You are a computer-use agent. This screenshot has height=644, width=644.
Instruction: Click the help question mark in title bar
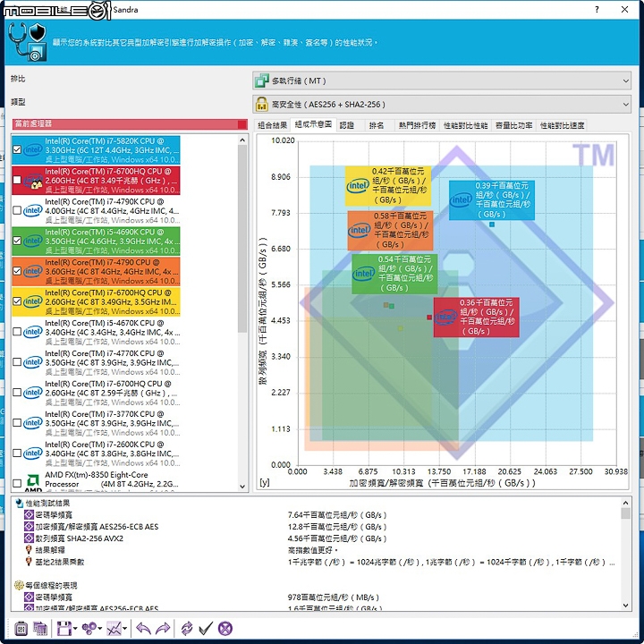click(x=597, y=10)
